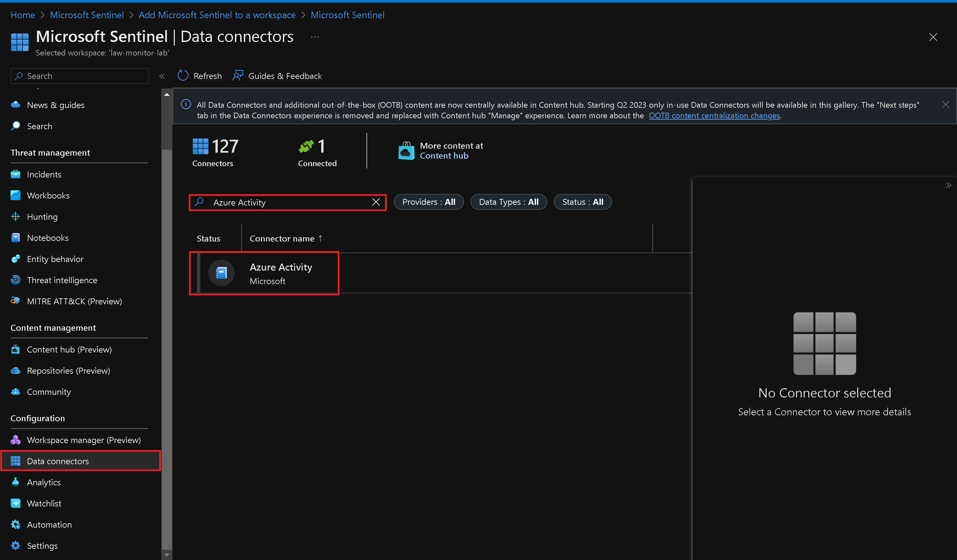The width and height of the screenshot is (957, 560).
Task: Click the Analytics flask icon
Action: click(16, 482)
